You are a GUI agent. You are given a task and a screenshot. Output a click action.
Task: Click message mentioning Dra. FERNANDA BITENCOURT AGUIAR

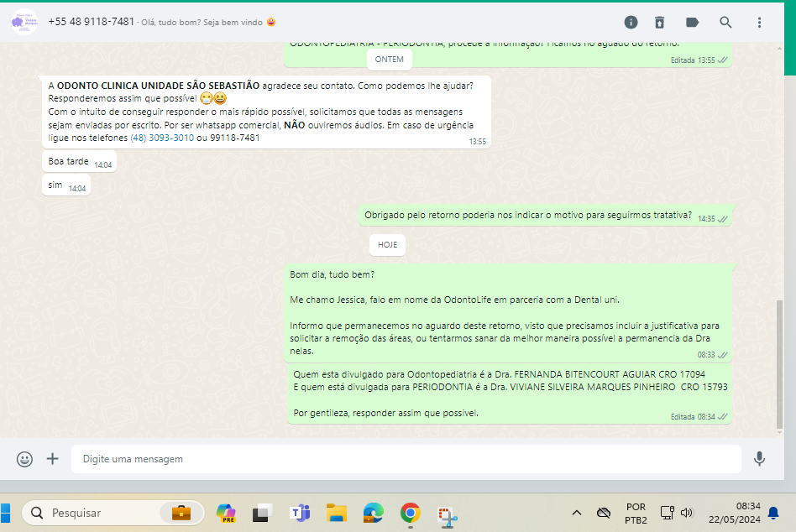(x=509, y=394)
